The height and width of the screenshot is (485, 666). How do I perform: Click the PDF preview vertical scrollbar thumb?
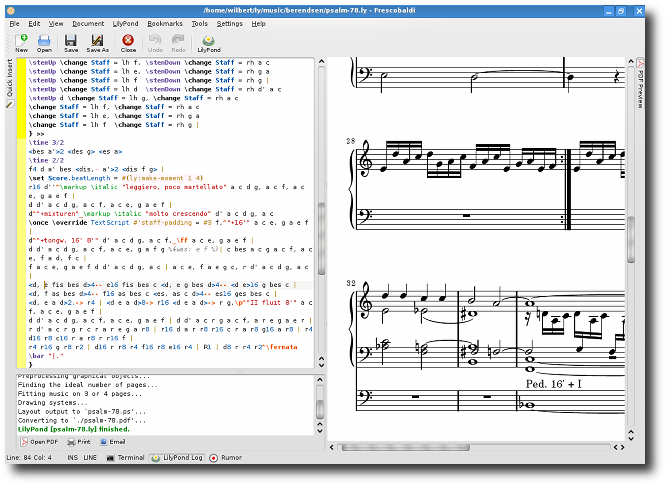click(x=631, y=239)
